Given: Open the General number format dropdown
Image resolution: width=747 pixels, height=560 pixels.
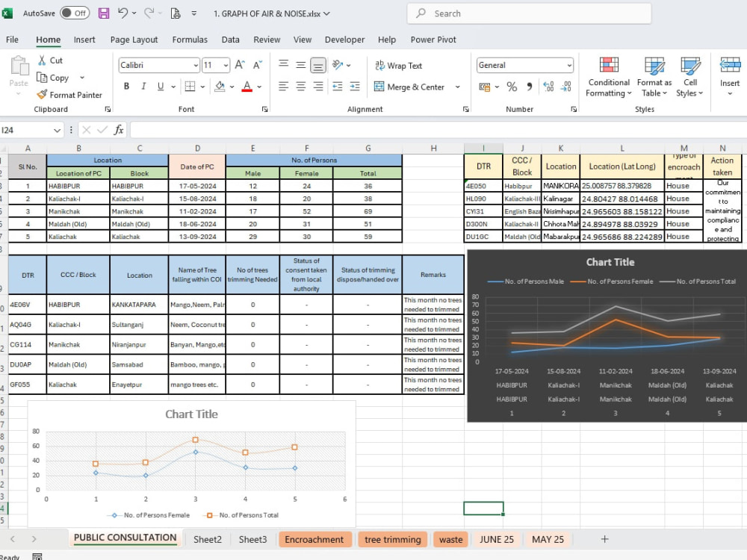Looking at the screenshot, I should [x=569, y=65].
